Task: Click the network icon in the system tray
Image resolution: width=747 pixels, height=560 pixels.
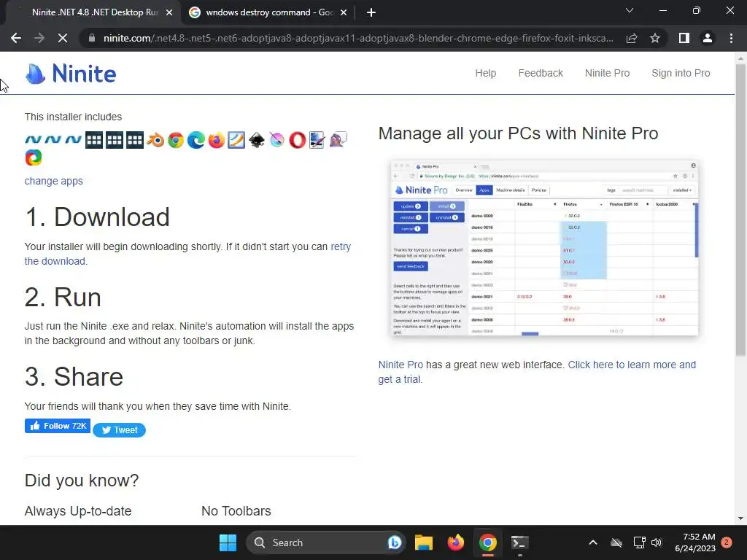Action: pyautogui.click(x=639, y=542)
